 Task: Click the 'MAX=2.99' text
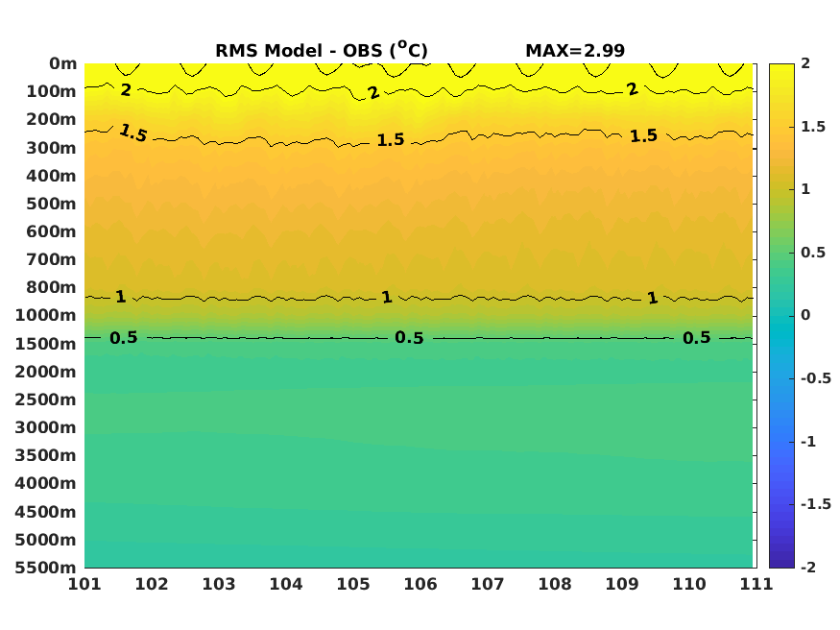click(x=575, y=50)
